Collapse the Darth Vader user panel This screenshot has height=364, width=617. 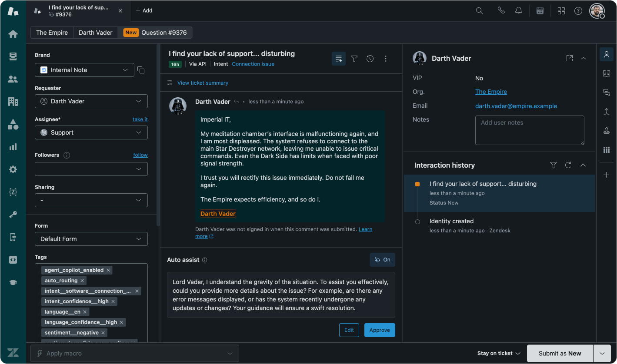click(x=584, y=58)
